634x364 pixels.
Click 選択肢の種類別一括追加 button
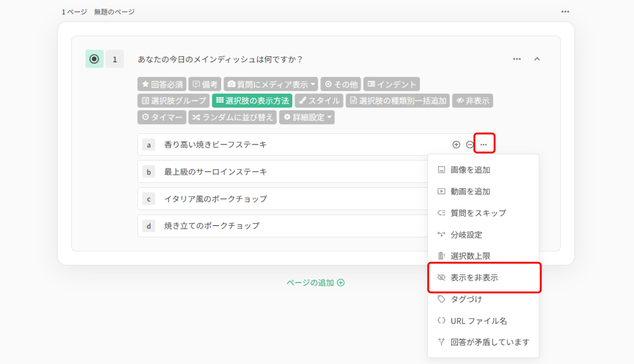pos(398,101)
